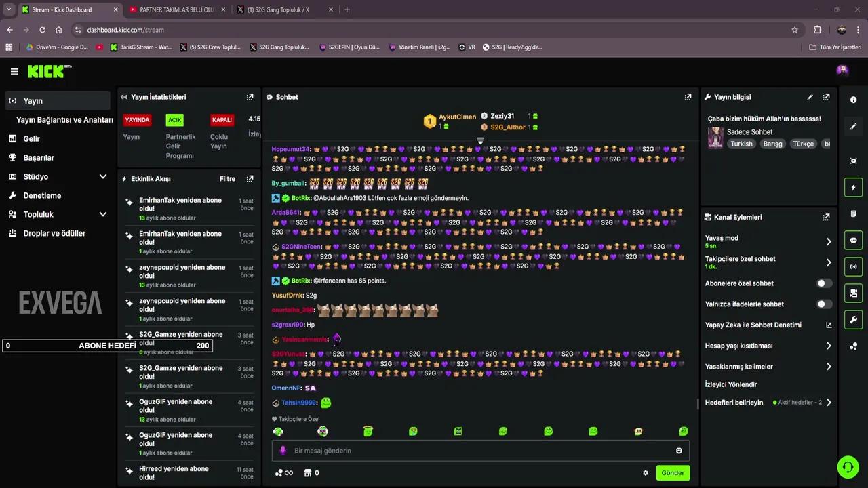The width and height of the screenshot is (868, 488).
Task: Open the emoji picker in message box
Action: point(679,451)
